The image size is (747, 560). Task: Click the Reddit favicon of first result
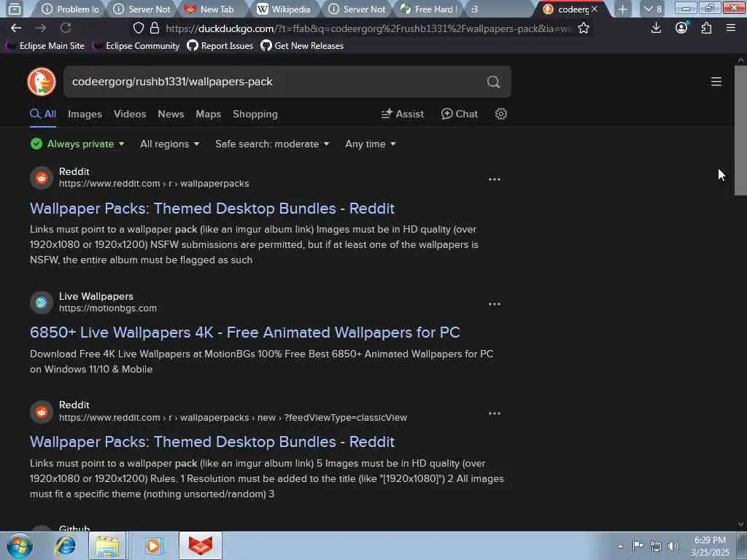(x=42, y=178)
